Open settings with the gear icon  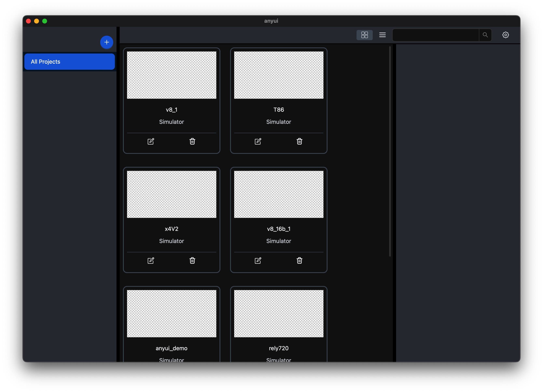point(505,35)
